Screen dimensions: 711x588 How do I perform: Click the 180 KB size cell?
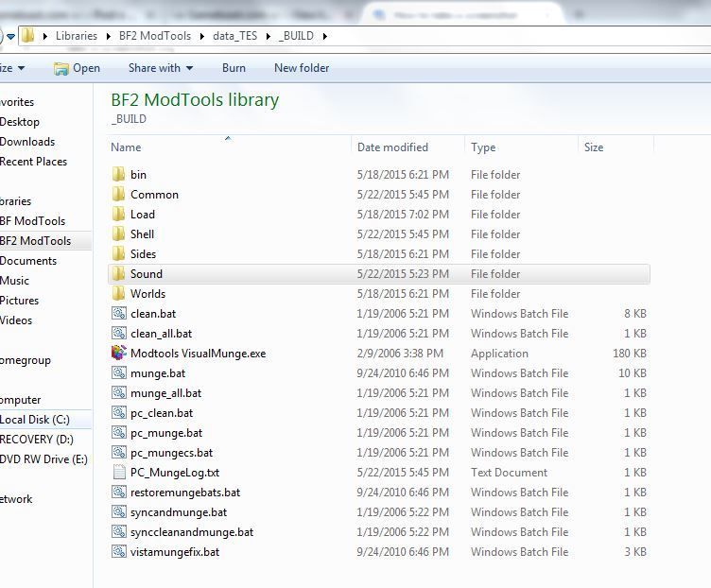pyautogui.click(x=630, y=354)
